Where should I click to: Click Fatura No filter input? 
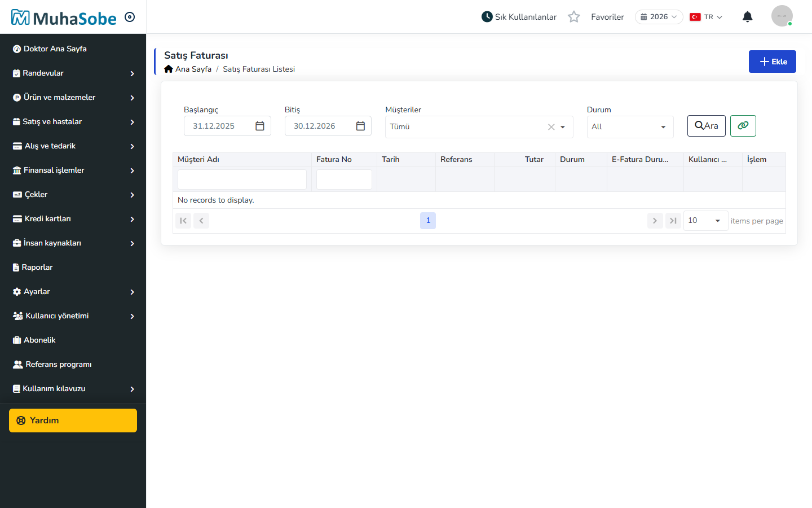pyautogui.click(x=344, y=179)
